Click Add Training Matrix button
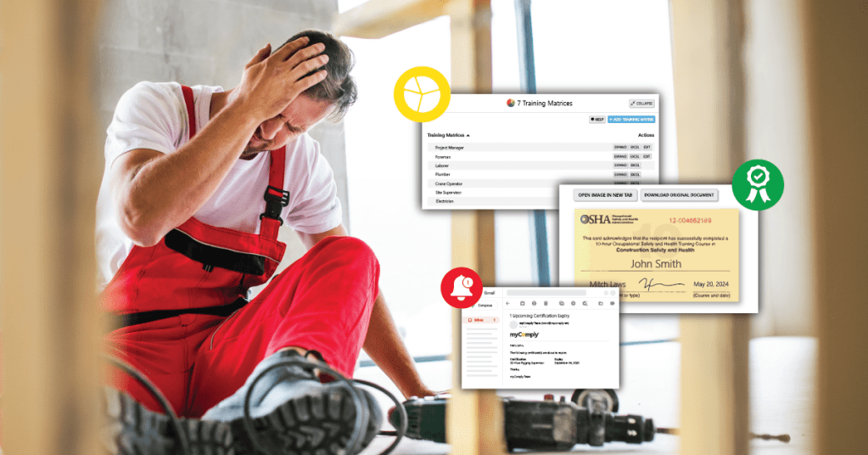Screen dimensions: 868x455 point(631,120)
